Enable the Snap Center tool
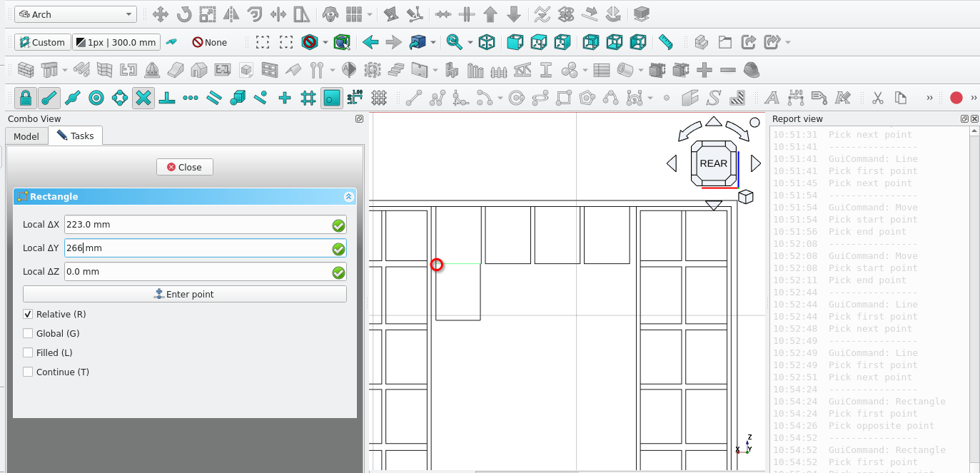This screenshot has width=980, height=473. point(96,98)
